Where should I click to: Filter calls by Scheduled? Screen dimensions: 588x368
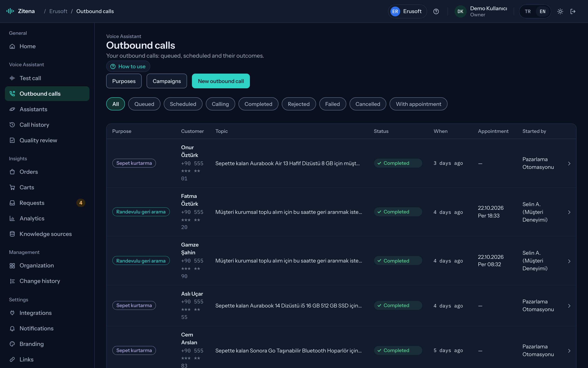coord(183,104)
